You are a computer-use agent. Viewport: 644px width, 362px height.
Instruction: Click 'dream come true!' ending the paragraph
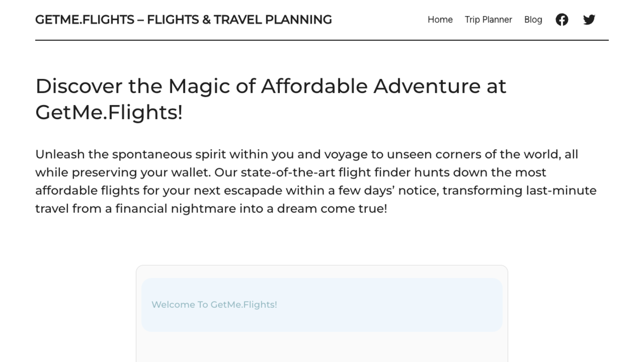tap(332, 209)
